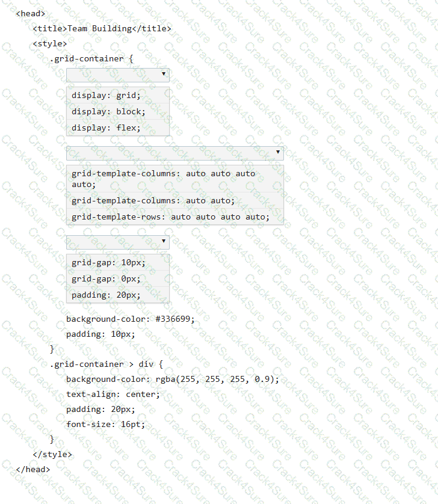Screen dimensions: 438x504
Task: Click '.grid-container > div {' selector
Action: point(106,364)
